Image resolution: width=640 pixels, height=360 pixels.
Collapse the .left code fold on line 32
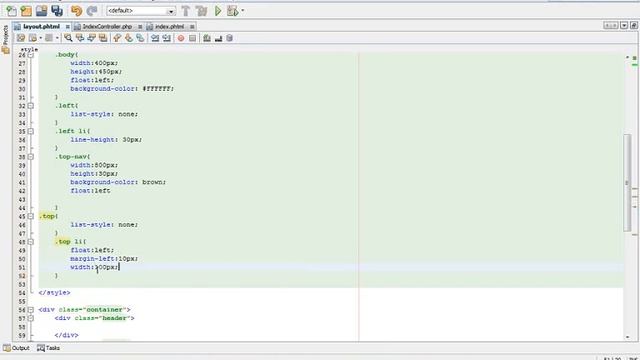coord(31,106)
